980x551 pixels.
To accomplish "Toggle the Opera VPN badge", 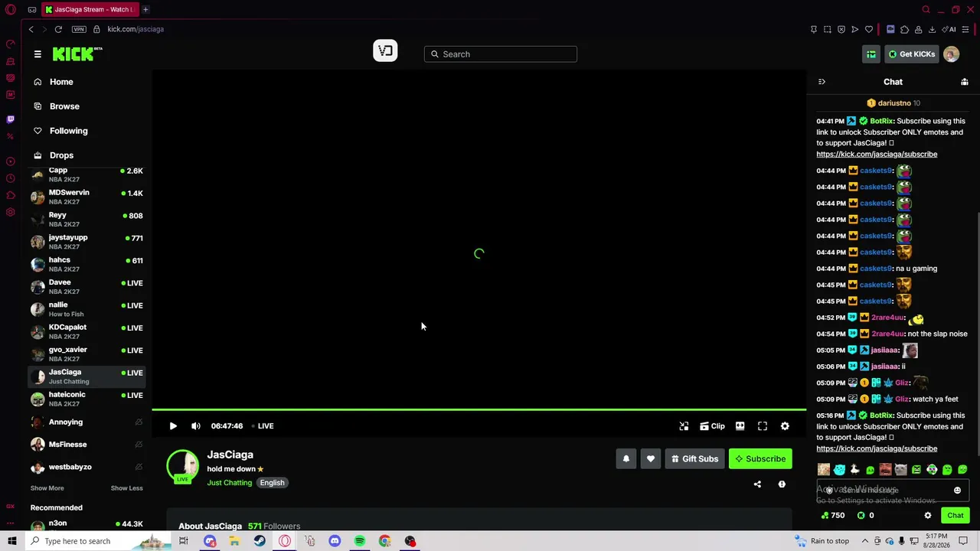I will pos(79,29).
